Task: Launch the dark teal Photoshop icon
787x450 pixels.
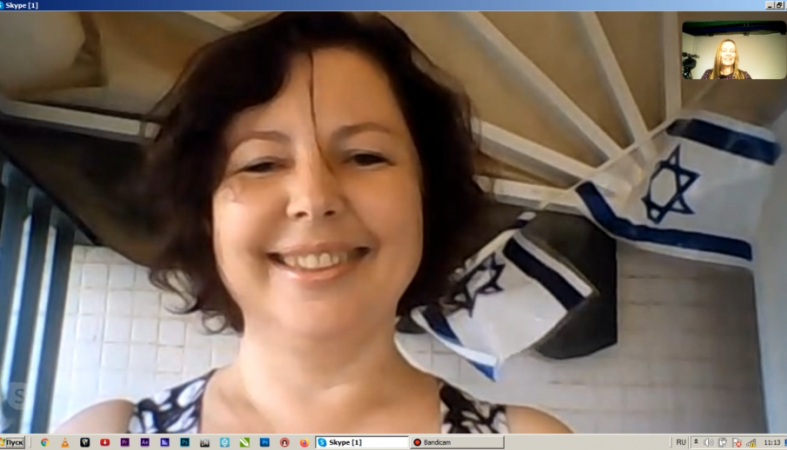Action: coord(185,442)
